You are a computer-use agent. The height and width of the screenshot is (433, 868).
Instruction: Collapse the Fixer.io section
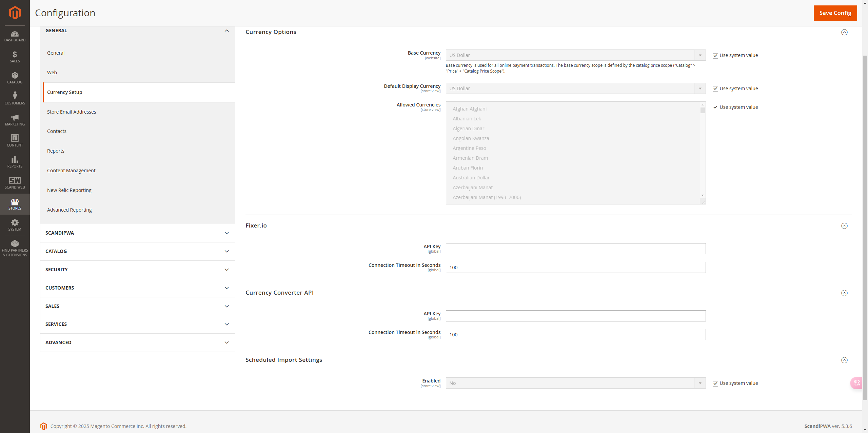coord(844,226)
